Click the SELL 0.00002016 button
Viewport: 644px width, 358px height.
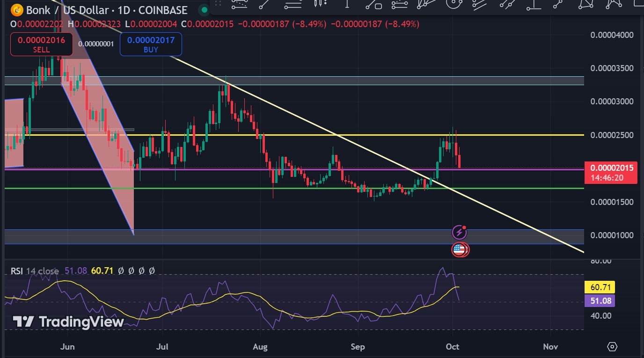(41, 44)
